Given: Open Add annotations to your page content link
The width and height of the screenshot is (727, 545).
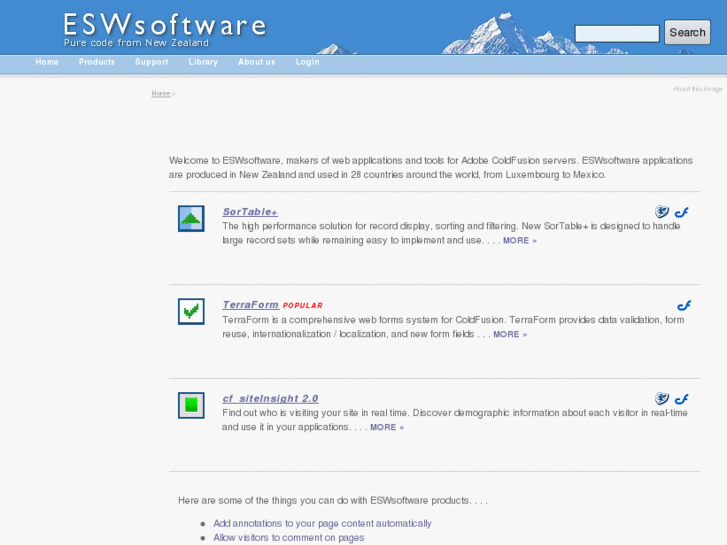Looking at the screenshot, I should [x=322, y=523].
